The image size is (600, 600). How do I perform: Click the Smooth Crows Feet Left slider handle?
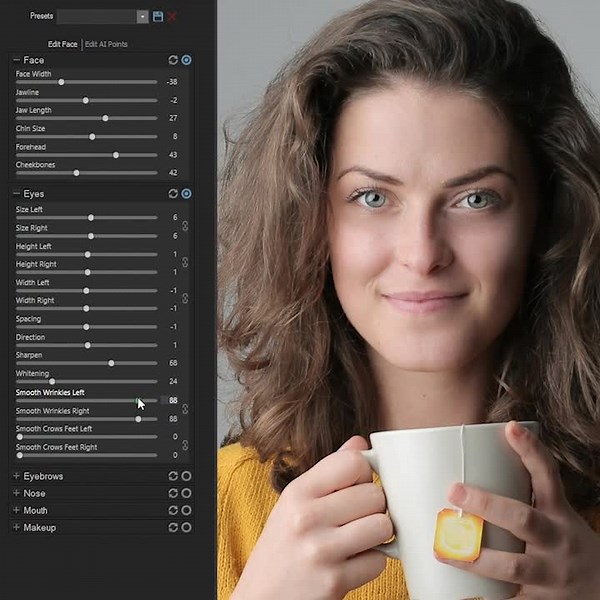point(20,437)
